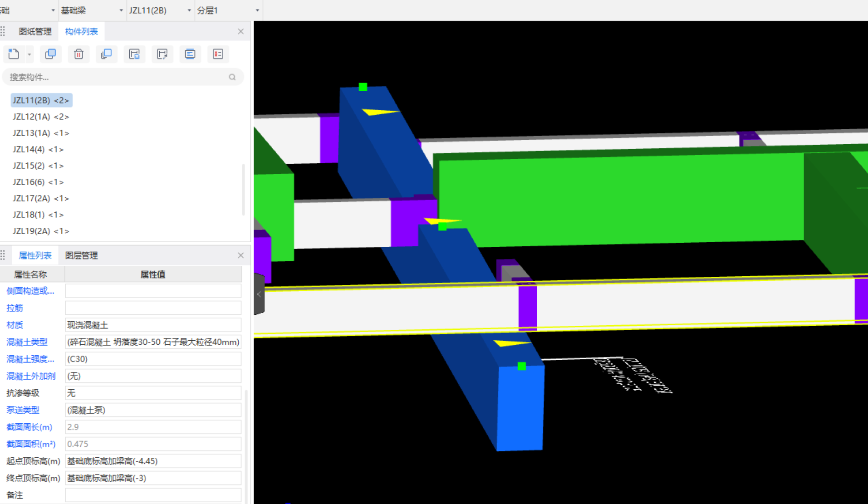Switch to the 图层管理 tab

(x=81, y=255)
